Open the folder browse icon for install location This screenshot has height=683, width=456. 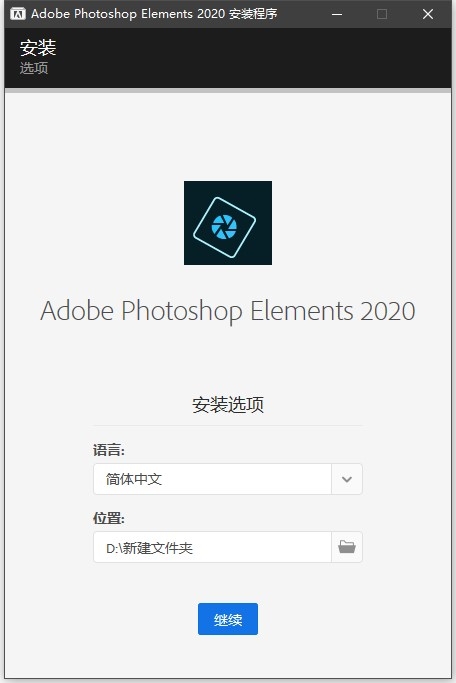(x=347, y=547)
